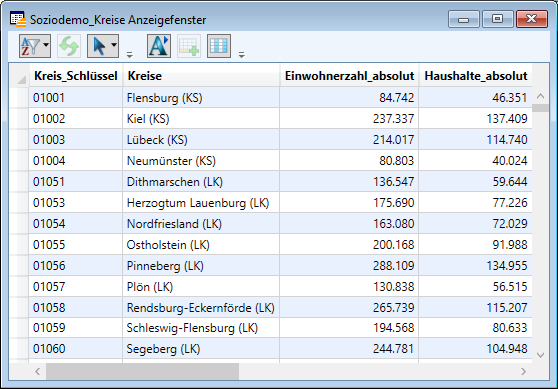Select the Flensburg (KS) cell
This screenshot has height=389, width=558.
coord(201,98)
